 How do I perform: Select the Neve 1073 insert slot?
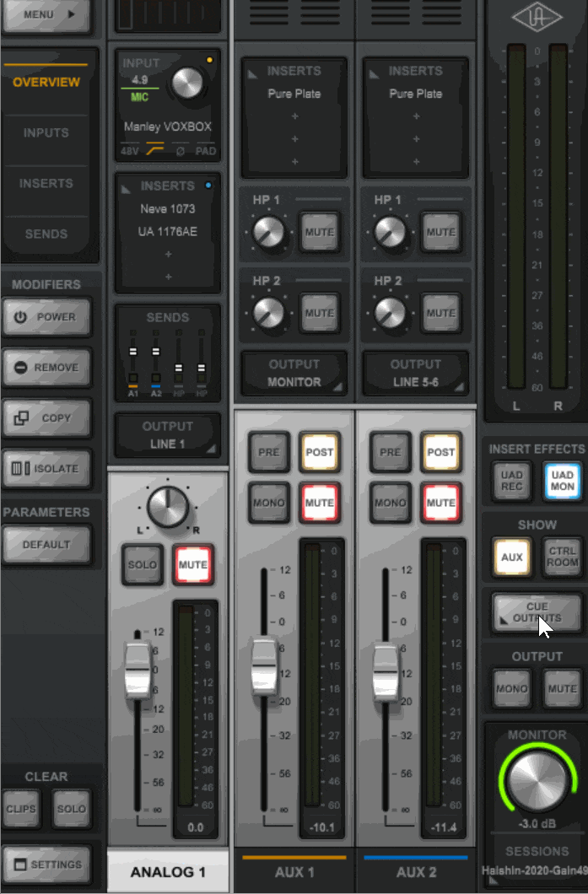pyautogui.click(x=167, y=208)
